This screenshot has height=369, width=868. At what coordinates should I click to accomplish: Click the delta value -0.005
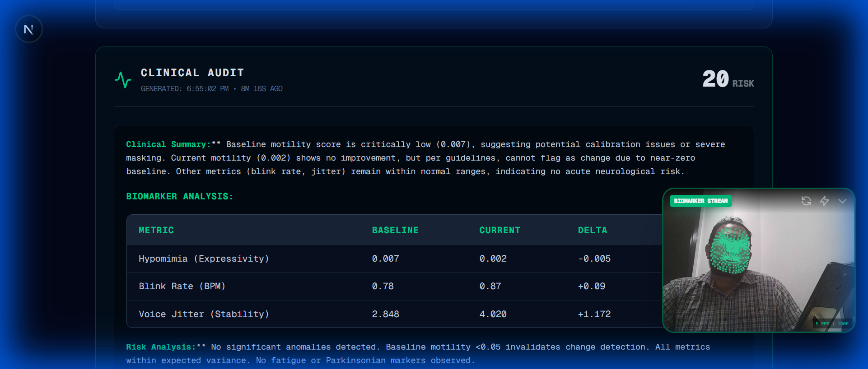tap(594, 258)
